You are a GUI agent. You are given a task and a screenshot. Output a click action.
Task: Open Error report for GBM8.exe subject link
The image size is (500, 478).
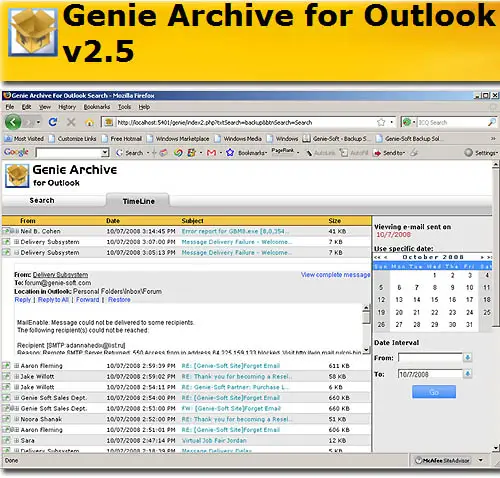point(235,231)
